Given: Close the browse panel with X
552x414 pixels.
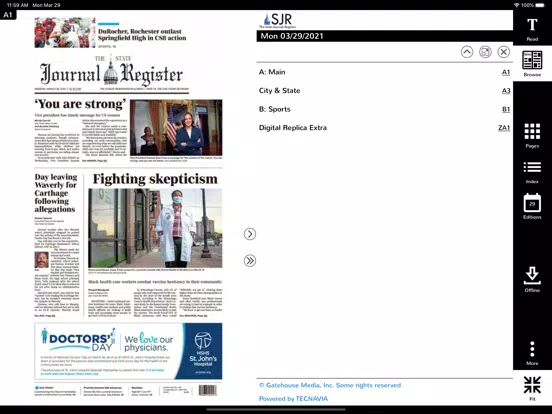Looking at the screenshot, I should (x=504, y=52).
